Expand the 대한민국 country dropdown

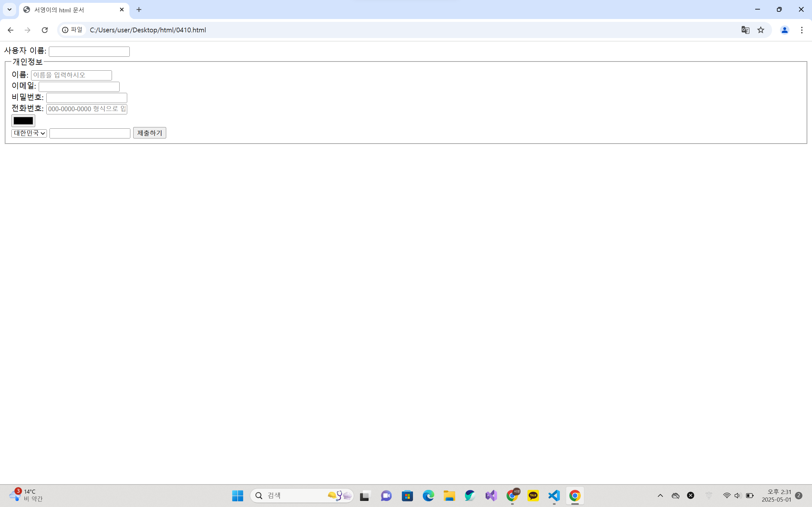click(29, 133)
